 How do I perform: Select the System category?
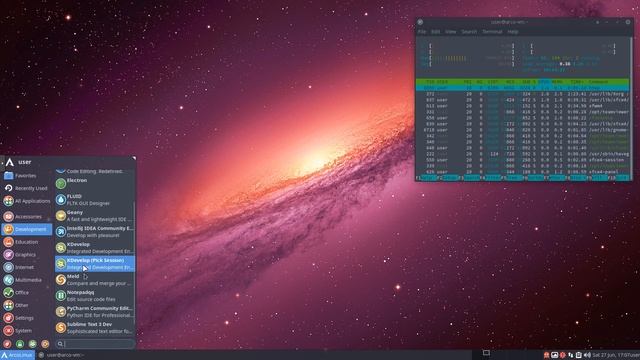tap(27, 330)
